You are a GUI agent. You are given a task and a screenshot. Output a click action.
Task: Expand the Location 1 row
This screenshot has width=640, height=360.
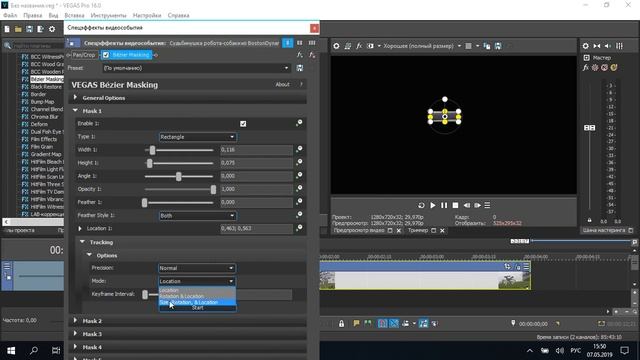80,229
